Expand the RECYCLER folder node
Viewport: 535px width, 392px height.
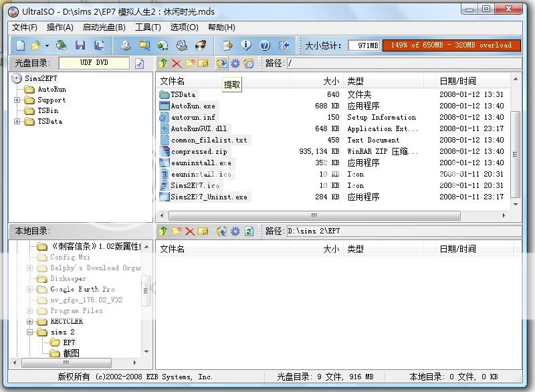pyautogui.click(x=30, y=321)
